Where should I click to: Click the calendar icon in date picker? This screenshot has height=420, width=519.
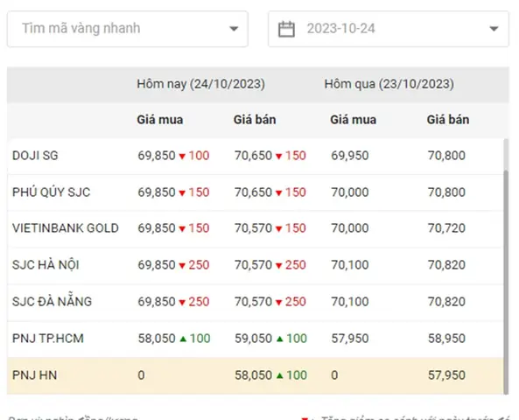286,29
